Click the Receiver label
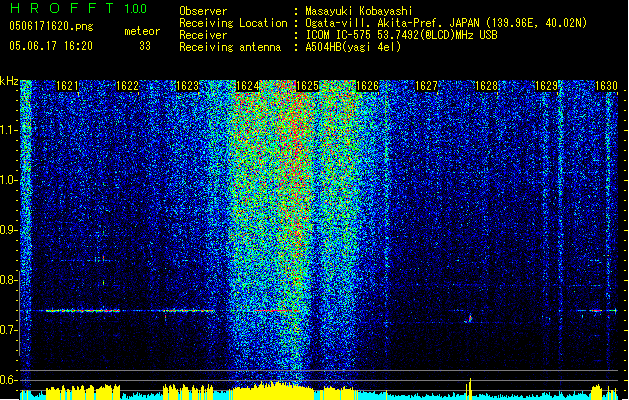Image resolution: width=629 pixels, height=400 pixels. [x=203, y=35]
